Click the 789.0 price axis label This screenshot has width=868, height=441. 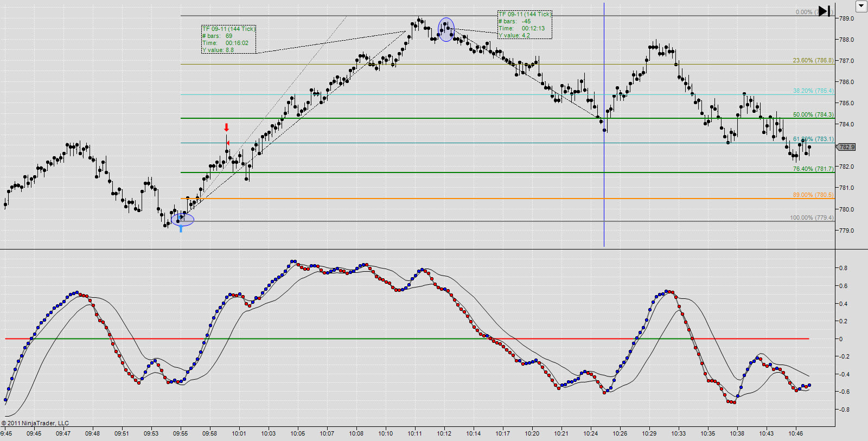[x=846, y=18]
